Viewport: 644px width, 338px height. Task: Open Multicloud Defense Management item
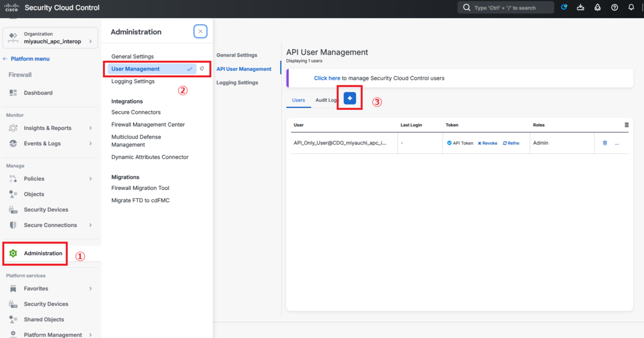136,141
